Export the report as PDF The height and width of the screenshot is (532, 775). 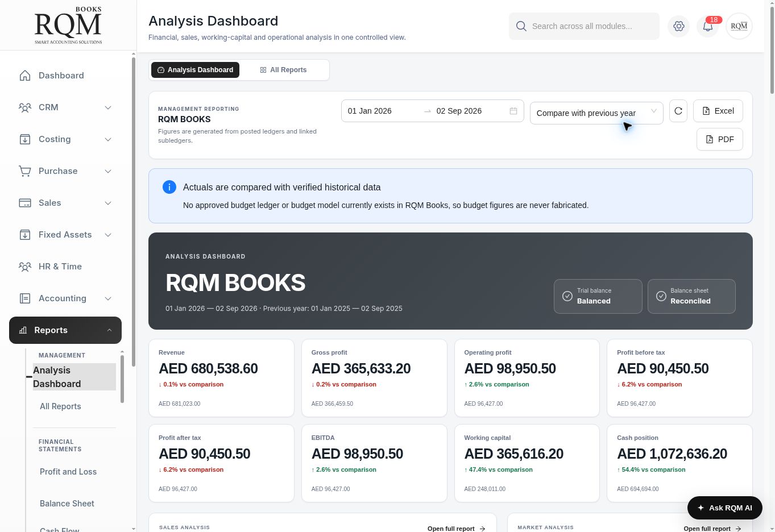[720, 139]
